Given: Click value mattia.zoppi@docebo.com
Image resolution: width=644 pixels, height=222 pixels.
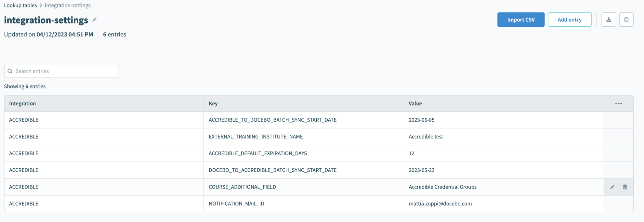Looking at the screenshot, I should tap(440, 204).
